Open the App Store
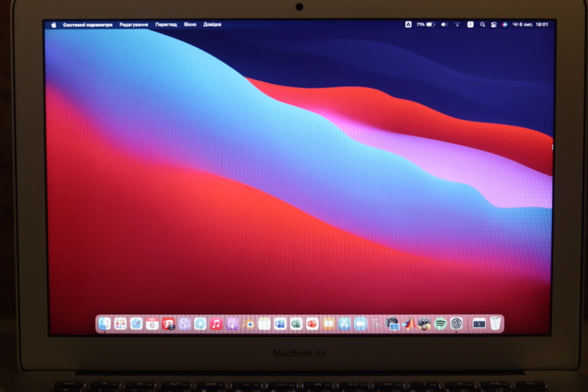 coord(344,324)
